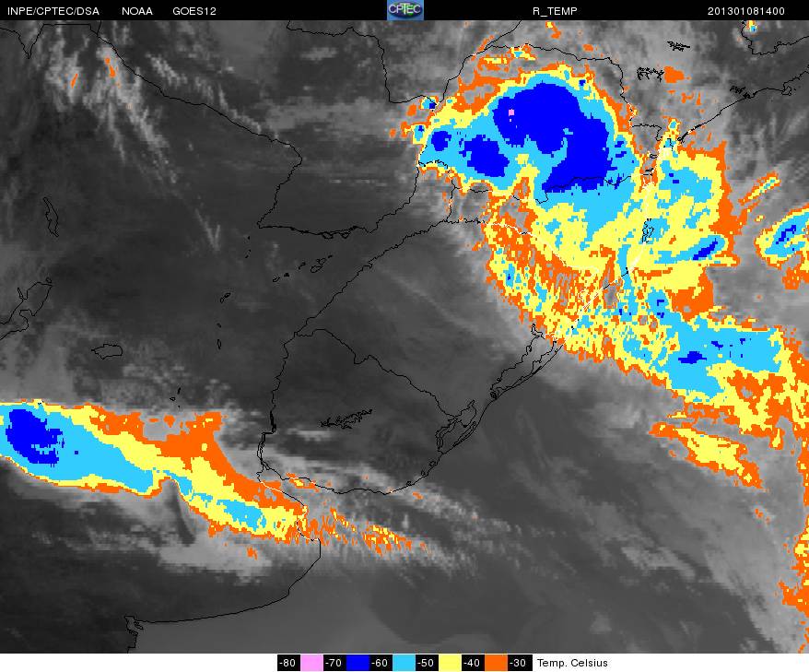Click the -40 legend value

(x=473, y=663)
